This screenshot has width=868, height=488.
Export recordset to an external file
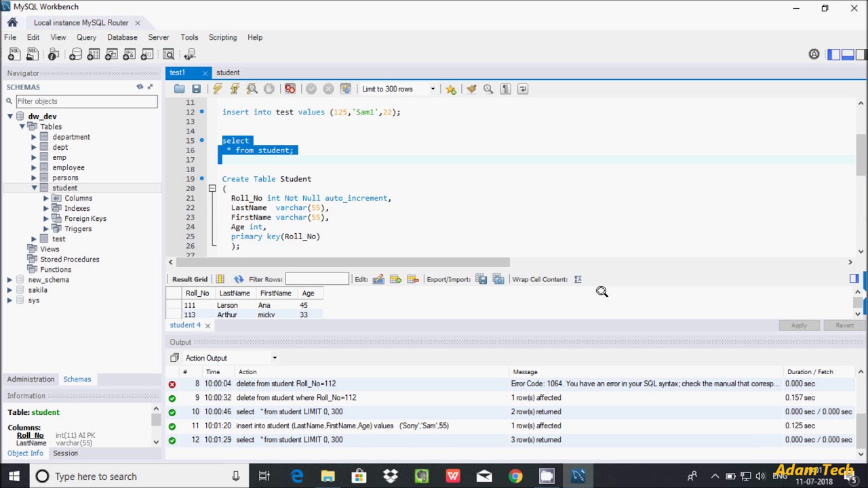[x=481, y=279]
